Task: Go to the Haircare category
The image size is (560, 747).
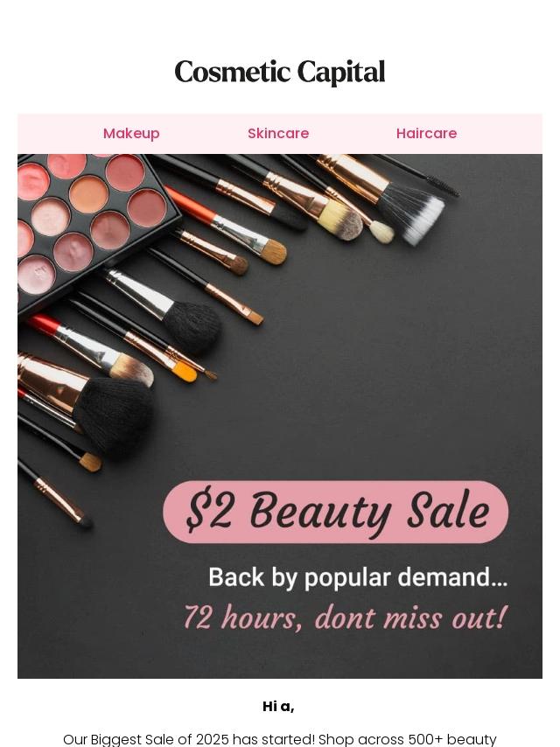Action: (426, 133)
